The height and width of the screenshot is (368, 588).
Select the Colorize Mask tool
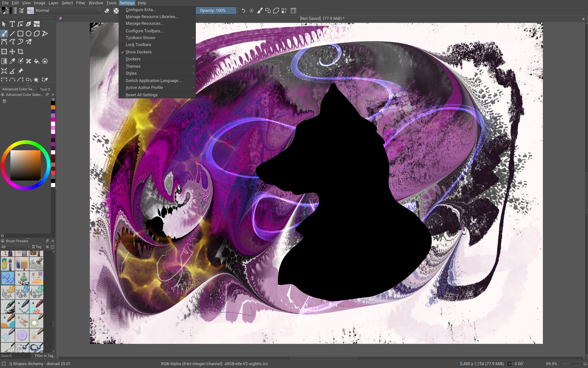click(x=21, y=61)
